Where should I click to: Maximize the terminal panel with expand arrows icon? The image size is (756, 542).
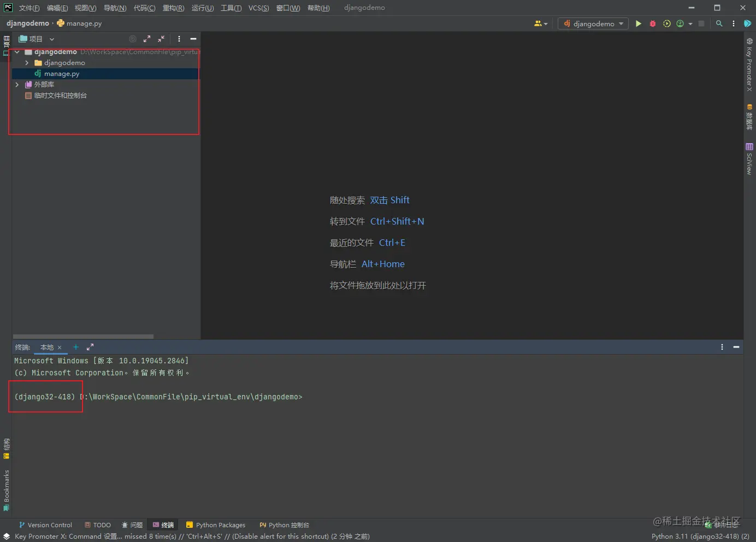tap(90, 347)
